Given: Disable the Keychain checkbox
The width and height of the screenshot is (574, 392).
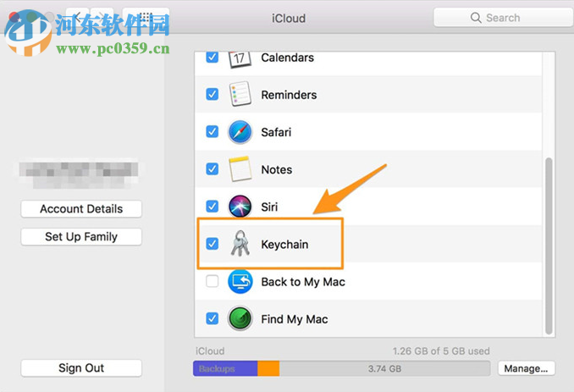Looking at the screenshot, I should pyautogui.click(x=212, y=244).
